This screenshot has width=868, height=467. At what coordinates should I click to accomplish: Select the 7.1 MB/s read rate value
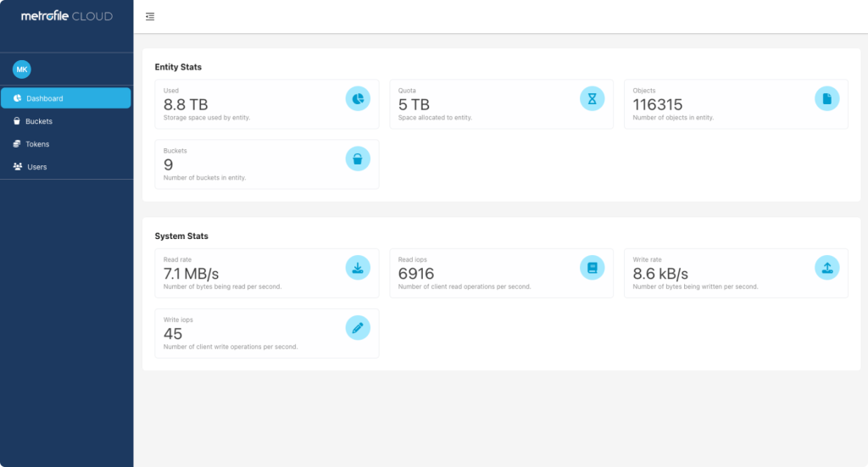click(x=191, y=274)
